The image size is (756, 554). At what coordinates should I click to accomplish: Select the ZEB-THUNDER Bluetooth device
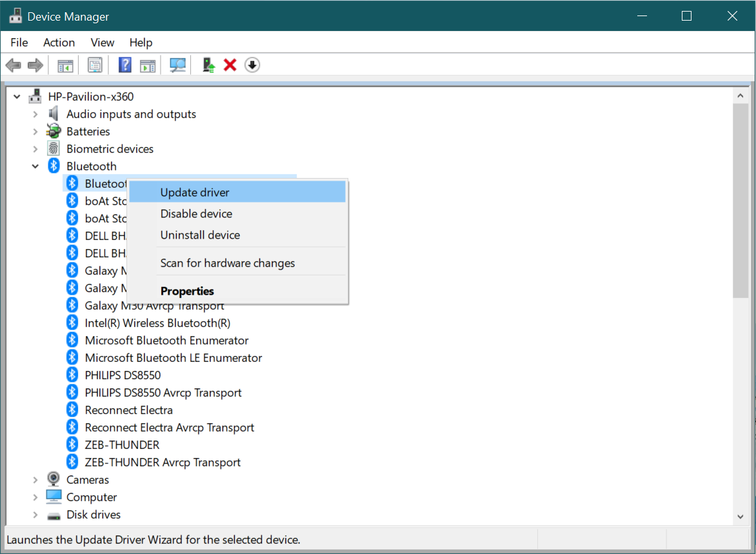[x=122, y=444]
